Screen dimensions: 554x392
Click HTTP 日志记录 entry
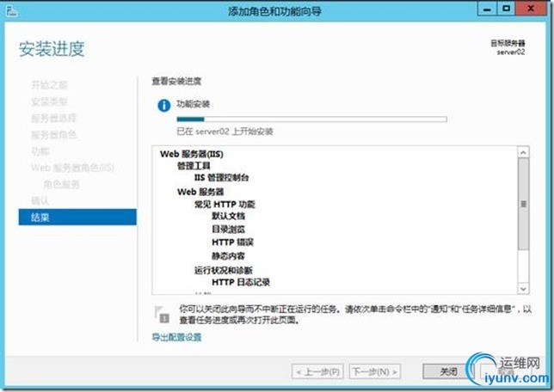pos(241,282)
